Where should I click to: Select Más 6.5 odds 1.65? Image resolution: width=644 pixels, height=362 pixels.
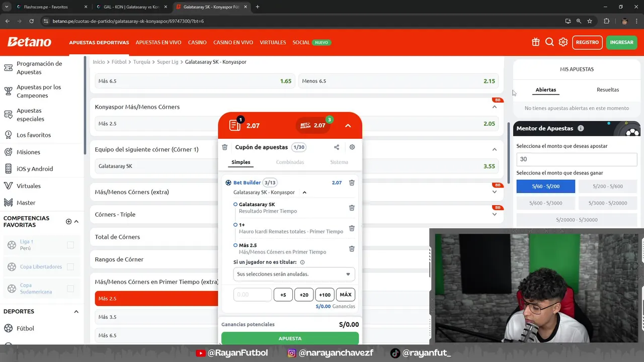point(195,81)
